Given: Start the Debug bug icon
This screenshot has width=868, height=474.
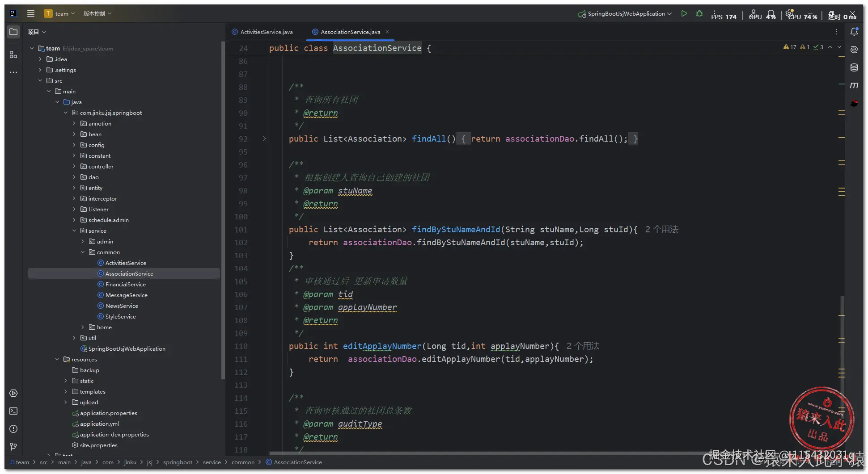Looking at the screenshot, I should 699,13.
